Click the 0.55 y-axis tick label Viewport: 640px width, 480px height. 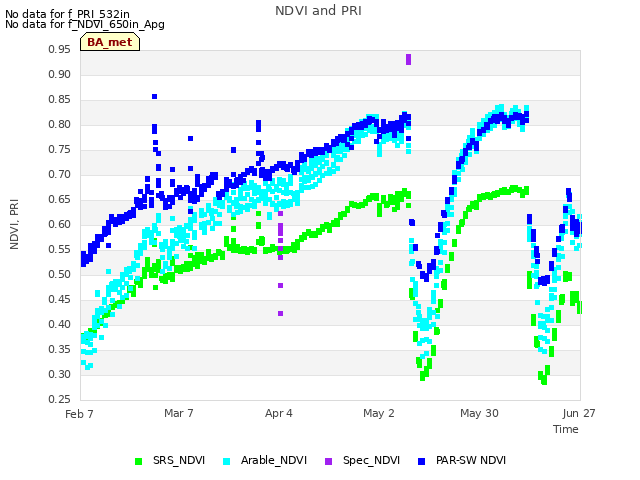click(x=60, y=249)
